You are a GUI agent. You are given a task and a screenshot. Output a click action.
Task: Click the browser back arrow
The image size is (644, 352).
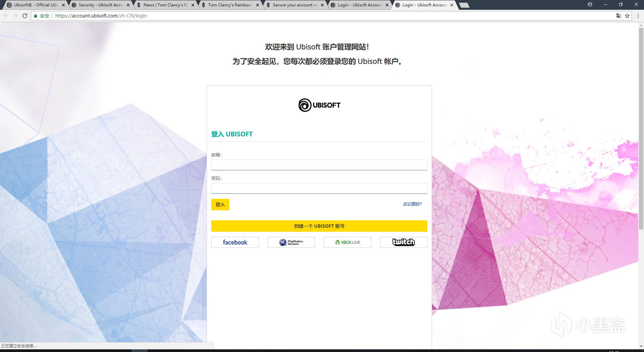[6, 16]
